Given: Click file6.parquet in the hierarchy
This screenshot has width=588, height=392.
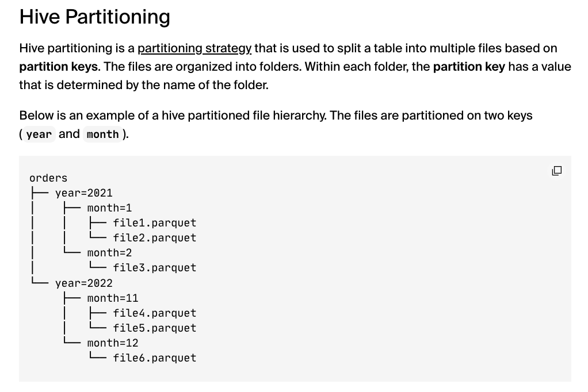Looking at the screenshot, I should [x=154, y=358].
